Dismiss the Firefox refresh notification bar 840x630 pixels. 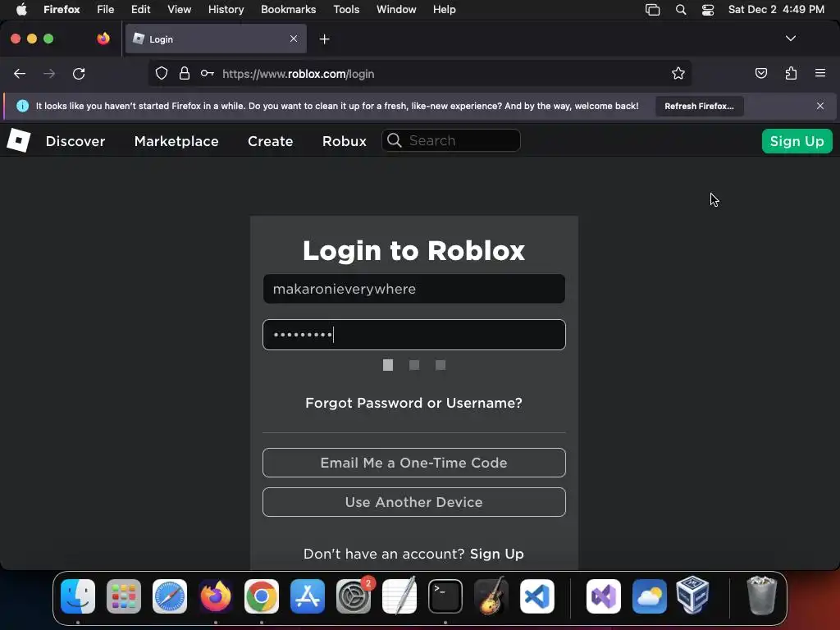coord(820,106)
